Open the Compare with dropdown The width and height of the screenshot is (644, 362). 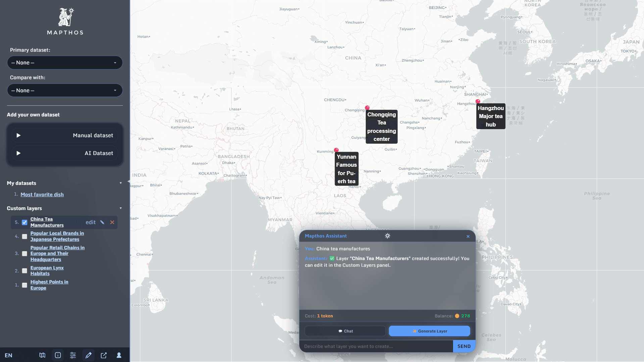65,91
